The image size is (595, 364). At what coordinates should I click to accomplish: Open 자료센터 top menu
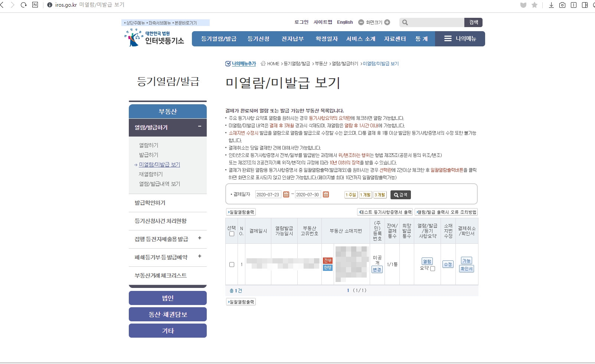(x=395, y=39)
